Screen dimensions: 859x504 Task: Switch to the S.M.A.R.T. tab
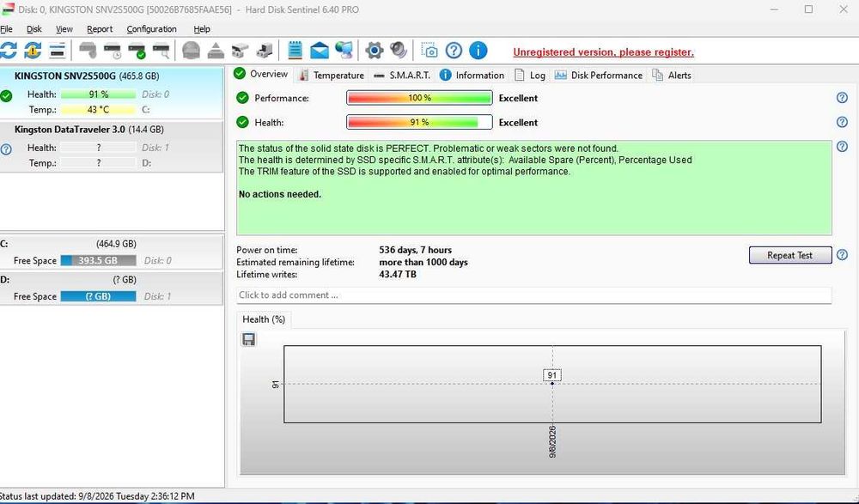tap(403, 75)
